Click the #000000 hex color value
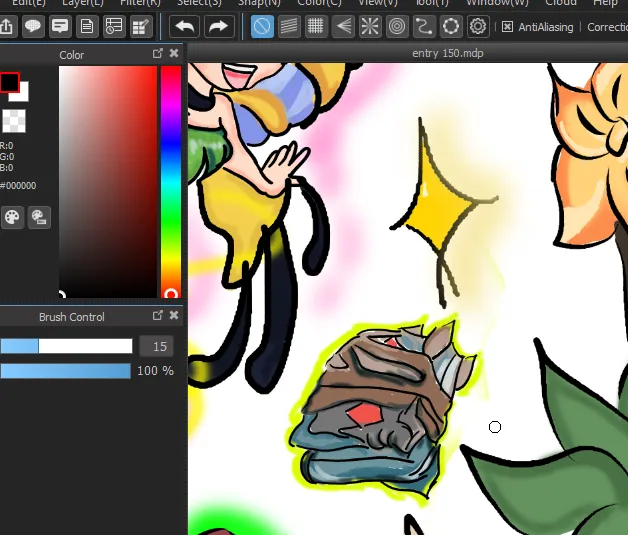 click(x=18, y=186)
